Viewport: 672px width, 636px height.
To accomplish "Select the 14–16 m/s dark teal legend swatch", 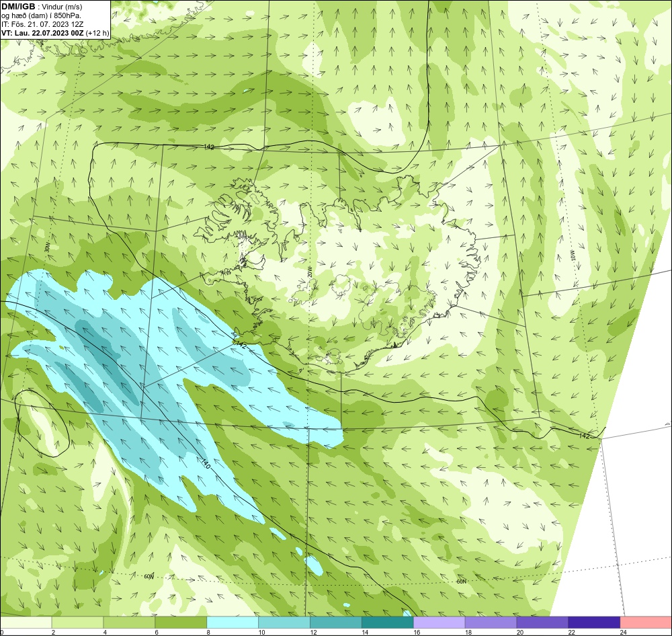I will point(388,622).
